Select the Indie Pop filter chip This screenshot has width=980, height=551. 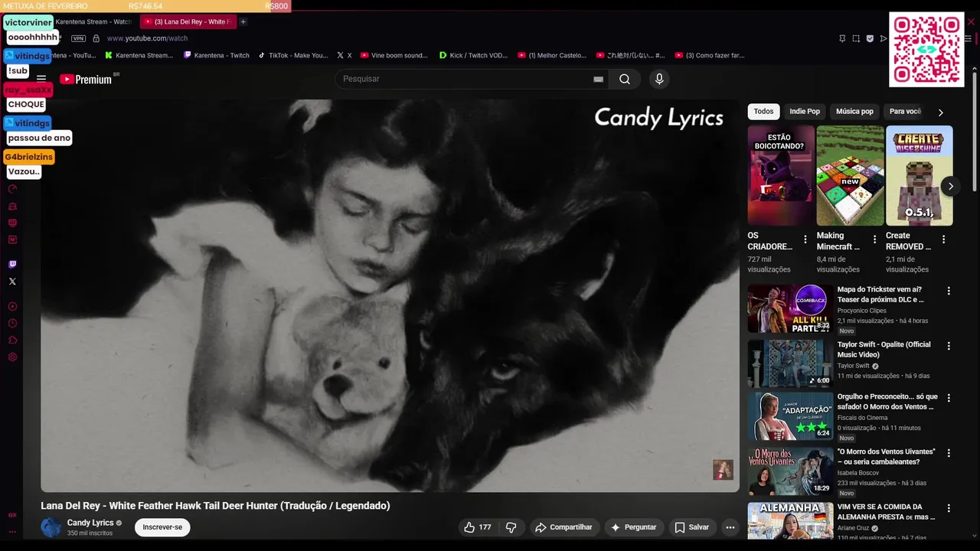click(805, 112)
